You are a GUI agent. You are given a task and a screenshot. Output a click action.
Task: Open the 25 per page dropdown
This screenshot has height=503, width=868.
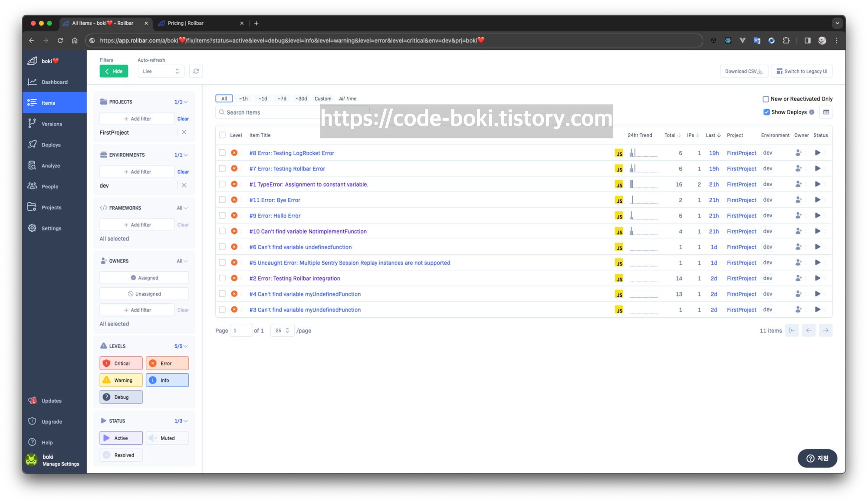click(282, 331)
